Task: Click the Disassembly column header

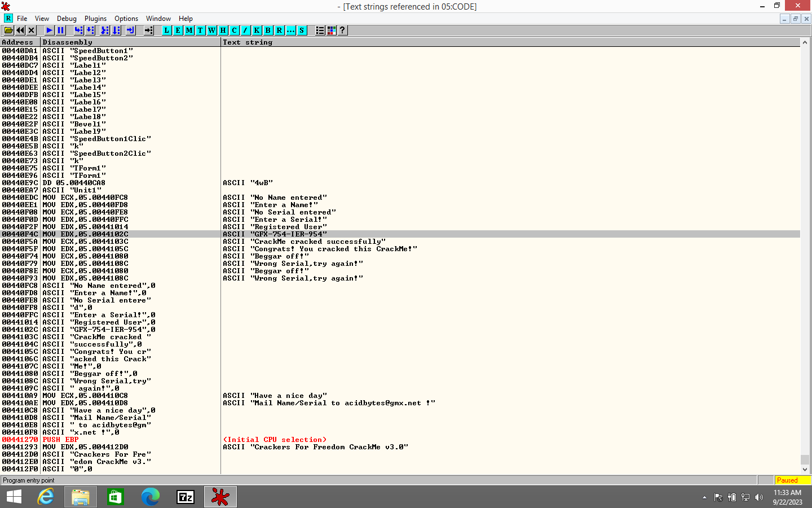Action: pyautogui.click(x=131, y=42)
